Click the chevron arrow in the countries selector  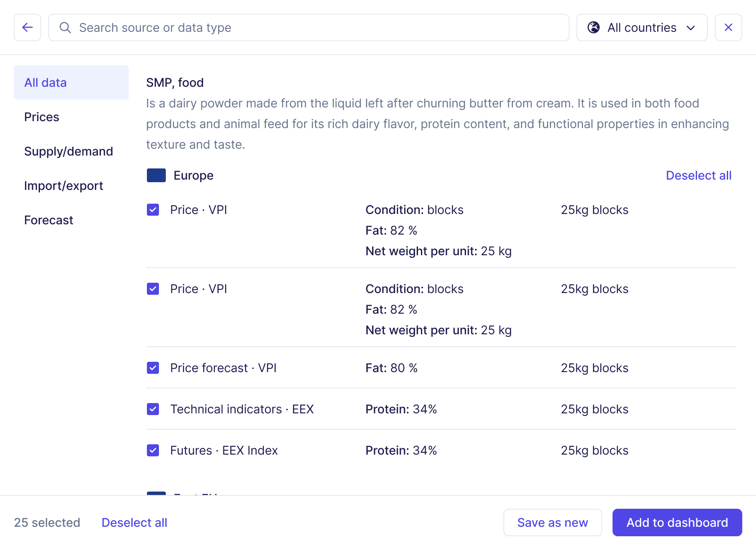(691, 28)
